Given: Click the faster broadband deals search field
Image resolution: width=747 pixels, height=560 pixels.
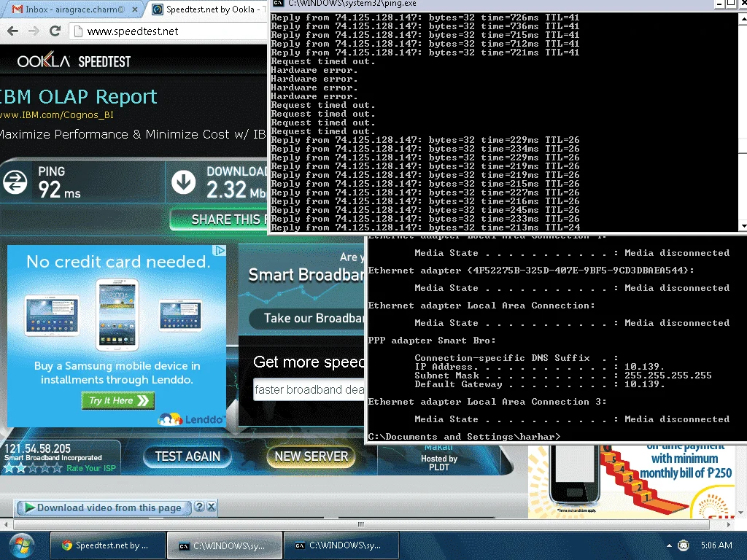Looking at the screenshot, I should 309,389.
